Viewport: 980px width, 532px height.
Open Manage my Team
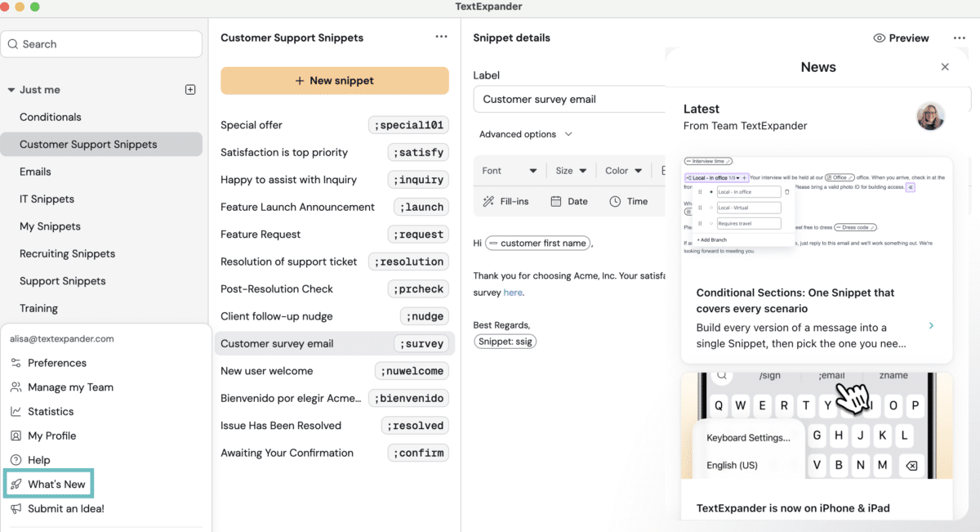[x=62, y=387]
